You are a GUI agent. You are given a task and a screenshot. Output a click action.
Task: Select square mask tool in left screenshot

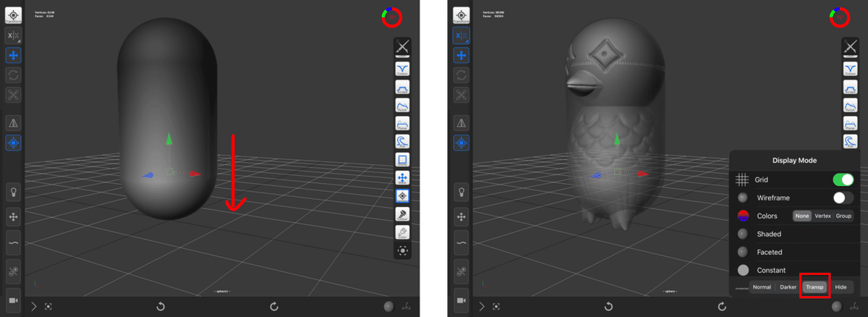(x=403, y=160)
